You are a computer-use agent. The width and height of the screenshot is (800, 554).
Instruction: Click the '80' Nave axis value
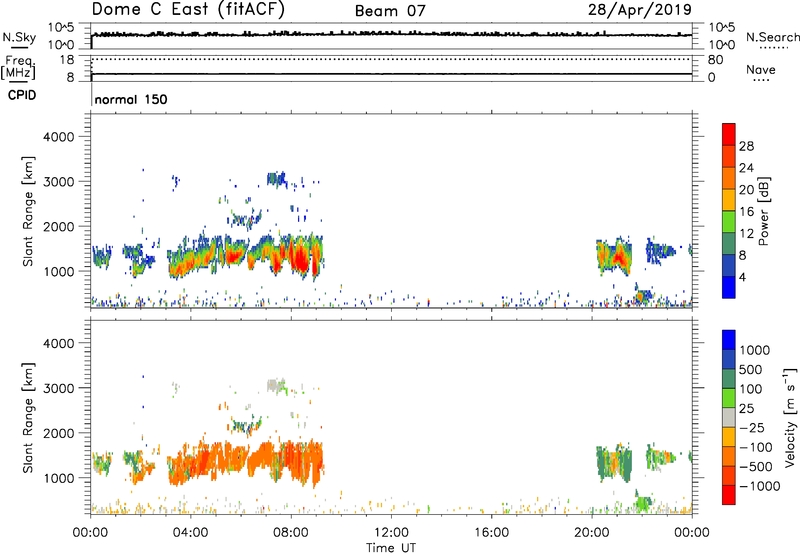click(x=715, y=60)
